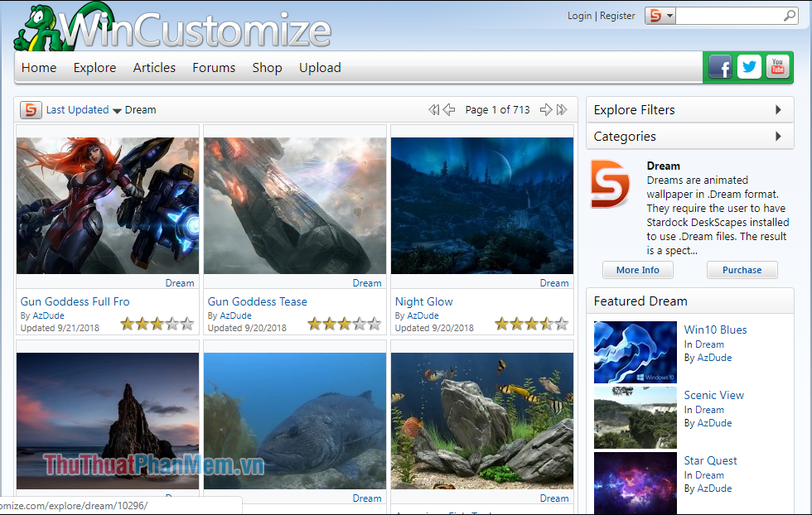Screen dimensions: 812x515
Task: Switch to the Forums menu item
Action: click(x=214, y=68)
